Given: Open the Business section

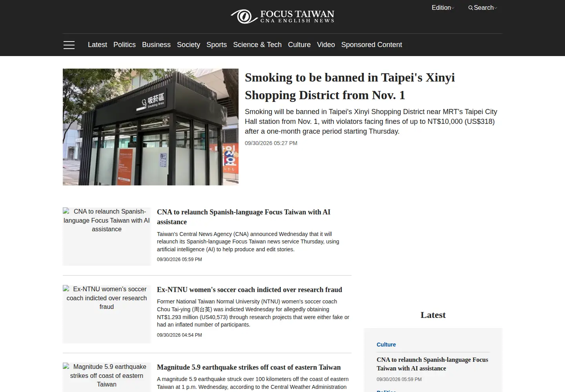Looking at the screenshot, I should tap(156, 45).
